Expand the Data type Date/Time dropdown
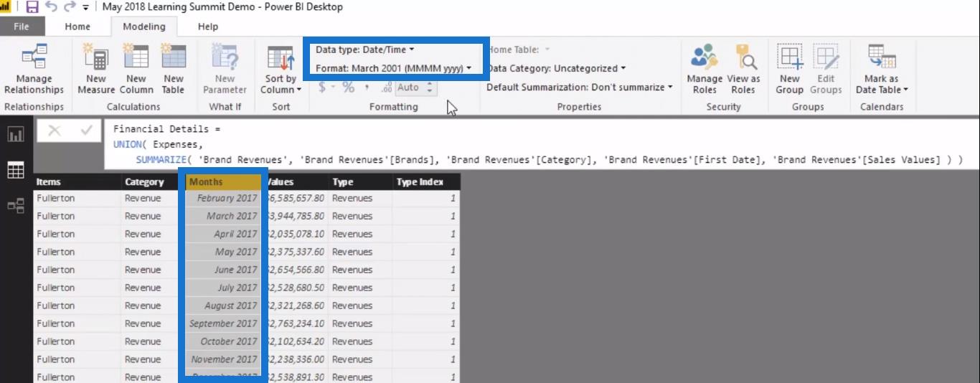The height and width of the screenshot is (383, 980). (364, 49)
